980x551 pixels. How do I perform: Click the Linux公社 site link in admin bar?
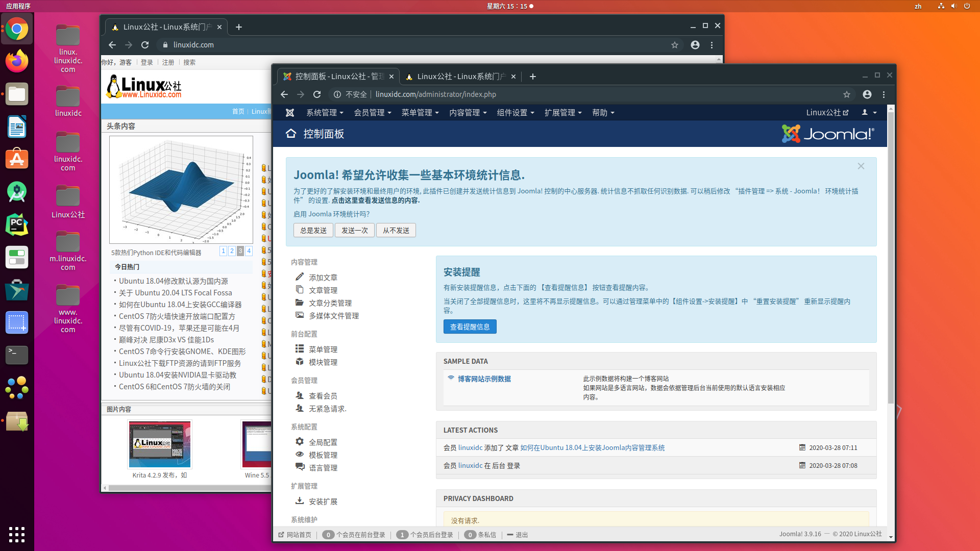pos(827,113)
